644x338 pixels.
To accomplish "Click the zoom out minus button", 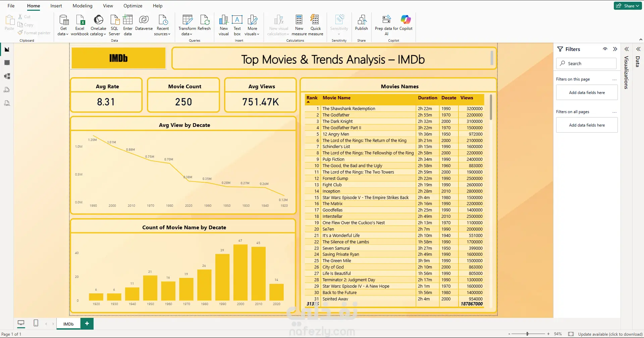I will tap(509, 334).
